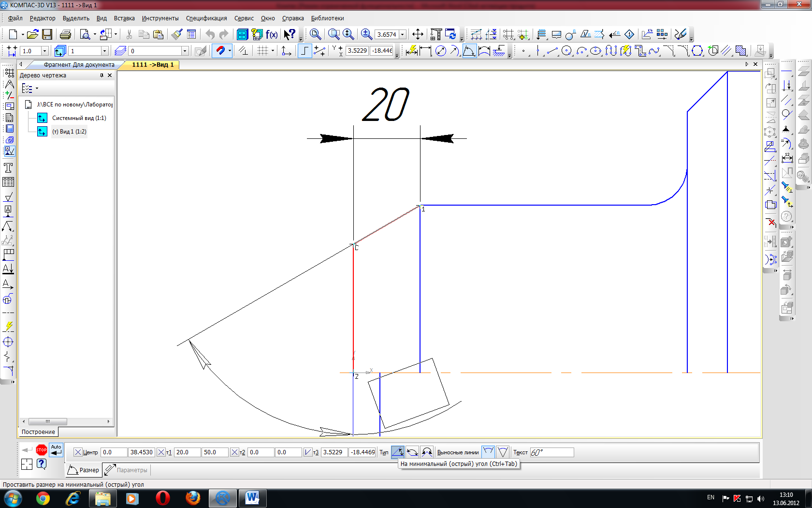Click the Центр Y field 38.4530
Viewport: 812px width, 508px height.
tap(142, 452)
